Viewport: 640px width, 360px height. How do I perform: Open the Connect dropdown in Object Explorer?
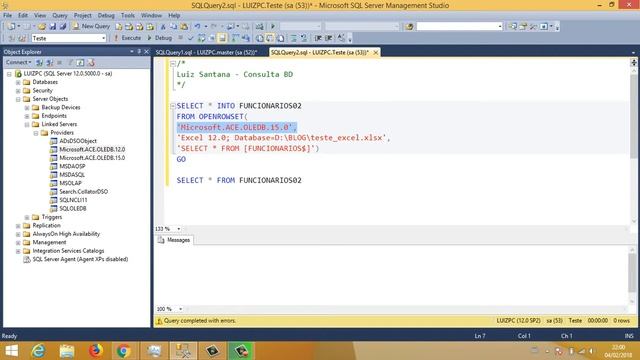tap(18, 62)
